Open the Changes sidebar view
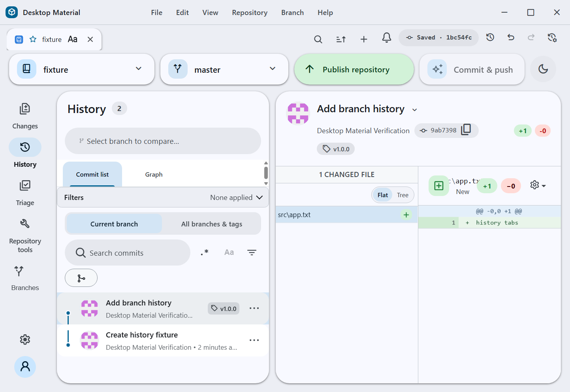570x392 pixels. point(25,116)
